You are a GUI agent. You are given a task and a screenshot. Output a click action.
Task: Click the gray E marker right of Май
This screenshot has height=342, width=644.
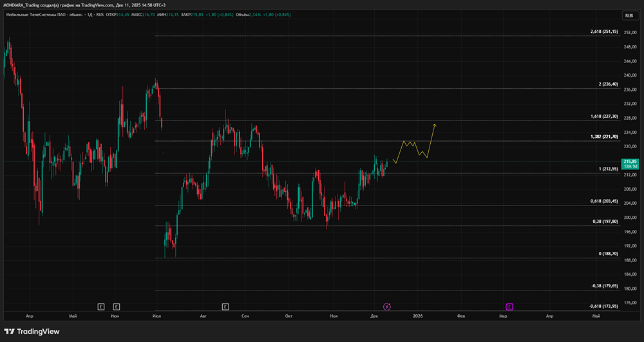[100, 307]
